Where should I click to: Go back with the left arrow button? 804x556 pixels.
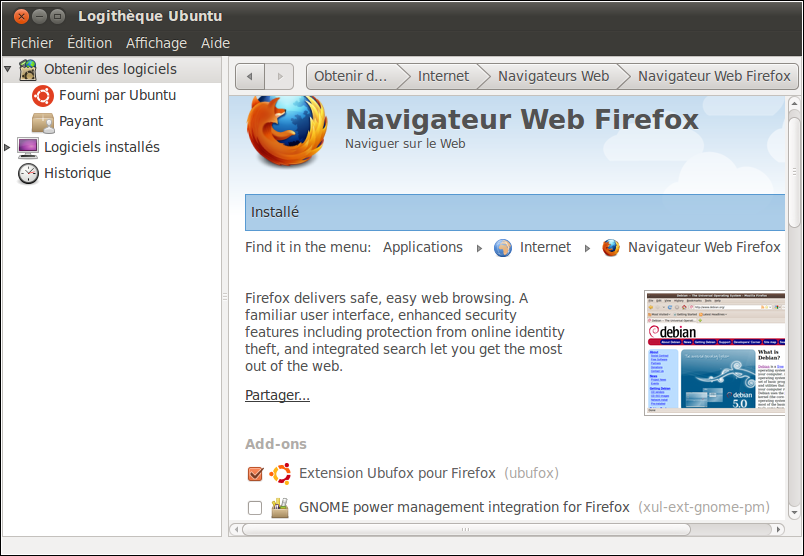click(x=250, y=76)
